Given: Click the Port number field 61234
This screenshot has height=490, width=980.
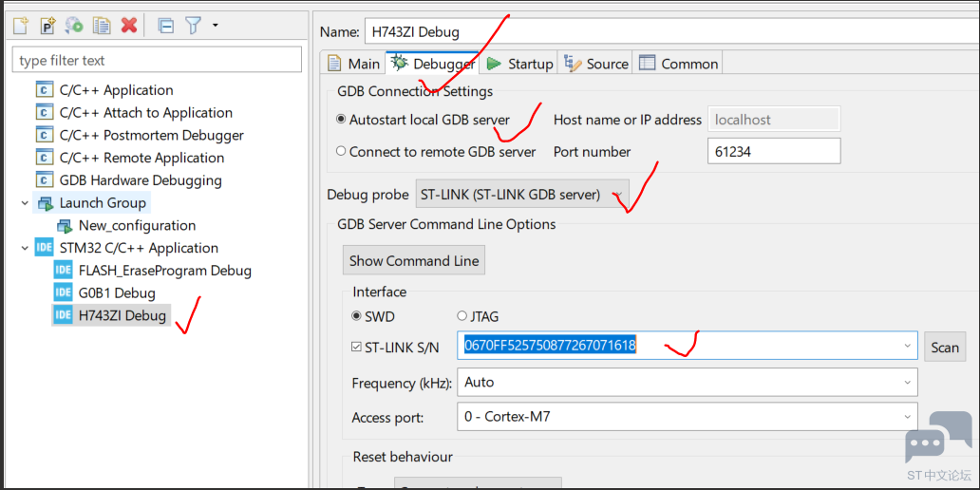Looking at the screenshot, I should (x=774, y=151).
